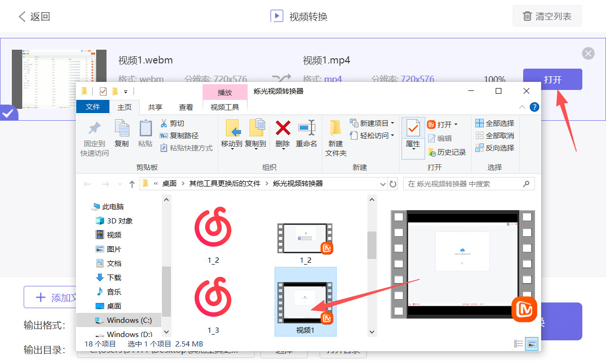606x364 pixels.
Task: Click 编辑 in the ribbon open group
Action: tap(440, 138)
